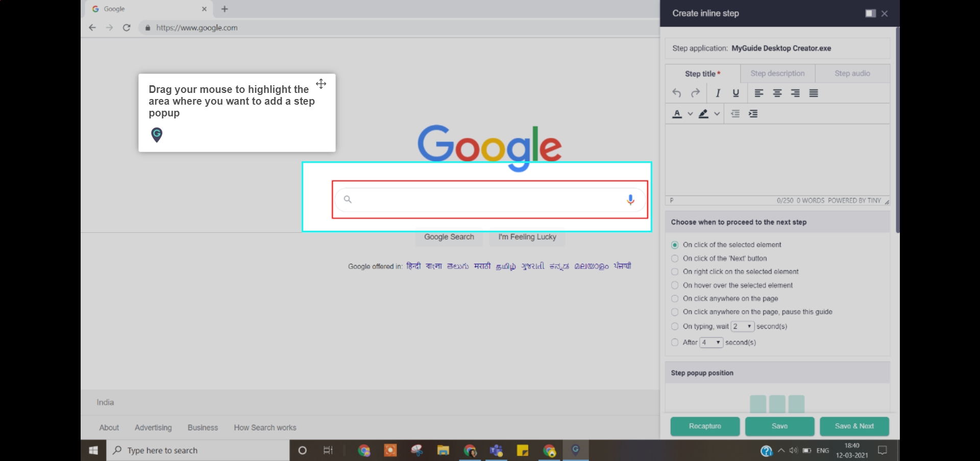Image resolution: width=980 pixels, height=461 pixels.
Task: Open File Explorer from the taskbar
Action: click(443, 450)
